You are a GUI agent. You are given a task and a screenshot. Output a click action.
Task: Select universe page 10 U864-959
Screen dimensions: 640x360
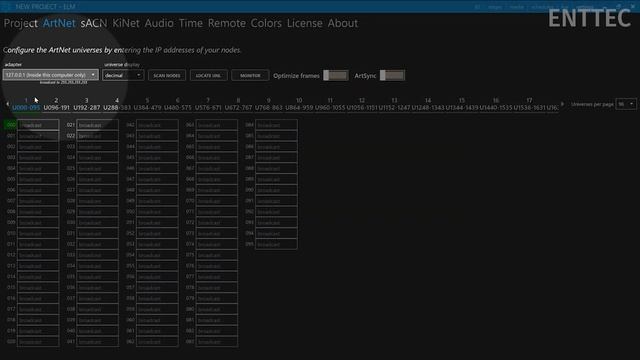(x=299, y=104)
